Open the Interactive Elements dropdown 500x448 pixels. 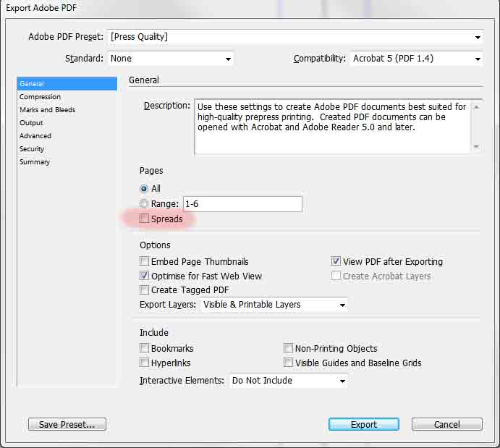(289, 381)
